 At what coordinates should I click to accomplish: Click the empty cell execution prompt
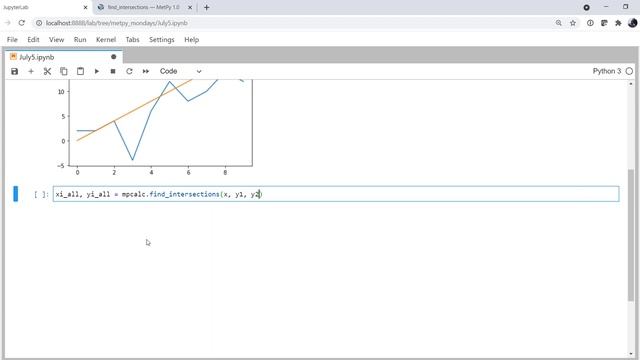(41, 194)
